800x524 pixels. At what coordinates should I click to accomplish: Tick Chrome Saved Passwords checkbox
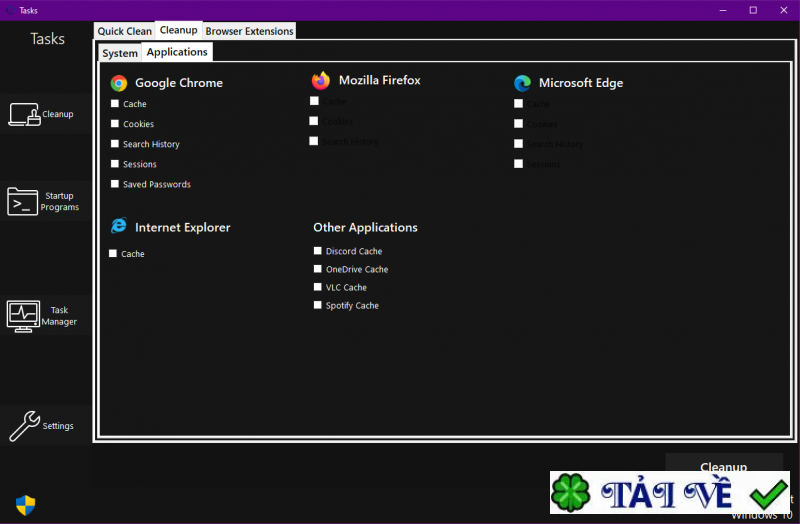115,184
